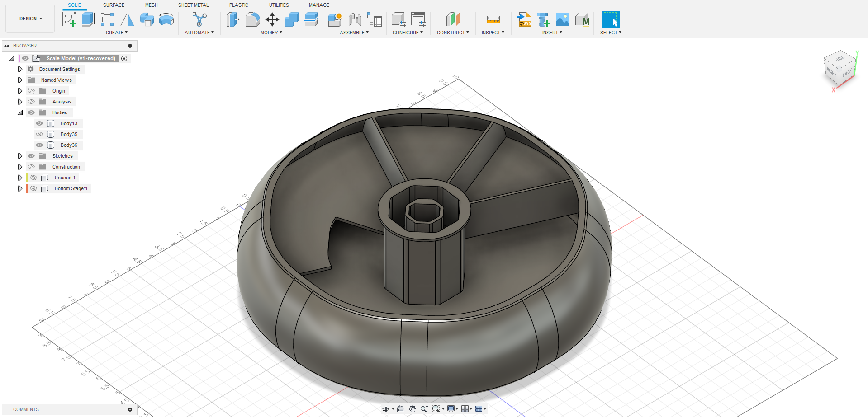
Task: Click the Insert McMaster-Carr Component icon
Action: click(x=582, y=19)
